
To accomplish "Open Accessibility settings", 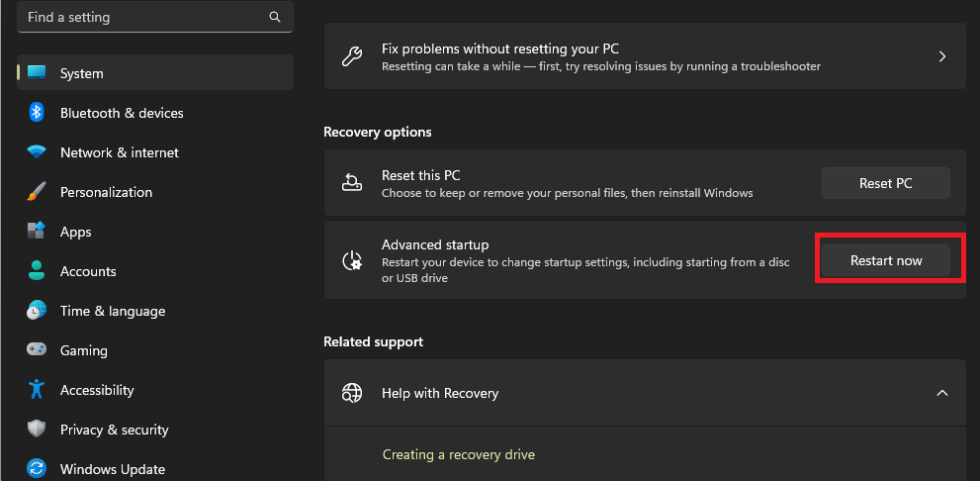I will point(155,389).
